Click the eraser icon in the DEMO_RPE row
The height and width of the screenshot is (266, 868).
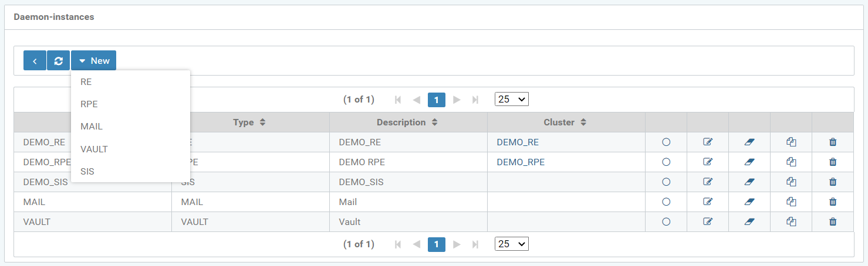click(x=749, y=162)
